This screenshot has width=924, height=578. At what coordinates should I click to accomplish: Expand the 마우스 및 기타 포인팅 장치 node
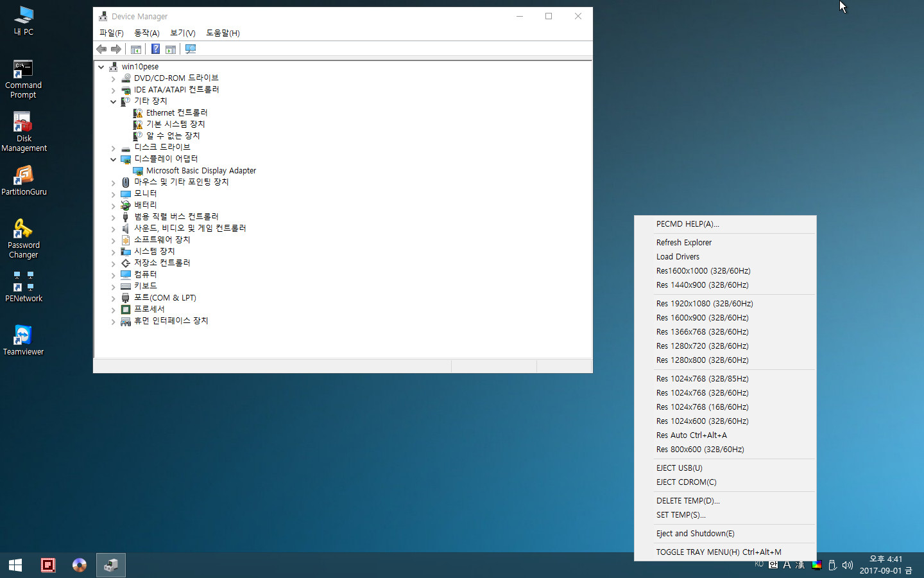click(x=114, y=182)
